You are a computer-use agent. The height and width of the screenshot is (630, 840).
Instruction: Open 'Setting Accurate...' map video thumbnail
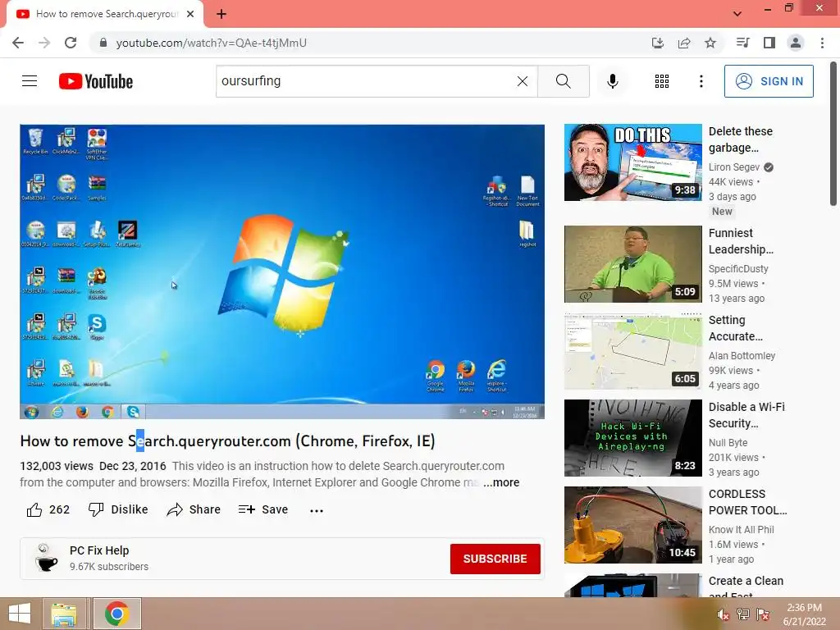click(632, 351)
